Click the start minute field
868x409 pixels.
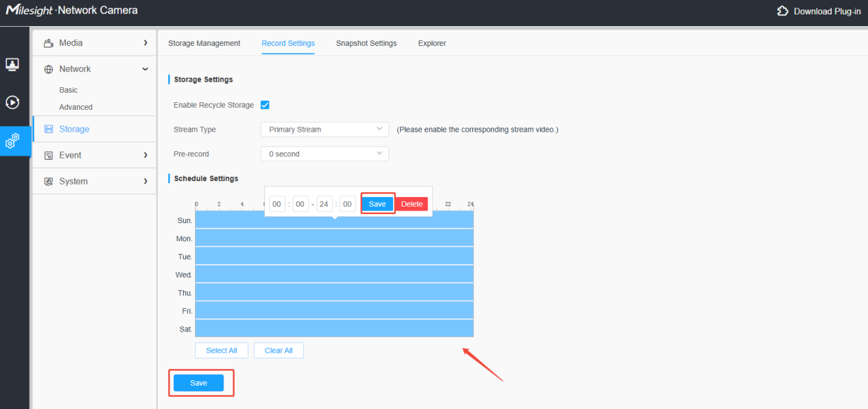(301, 204)
